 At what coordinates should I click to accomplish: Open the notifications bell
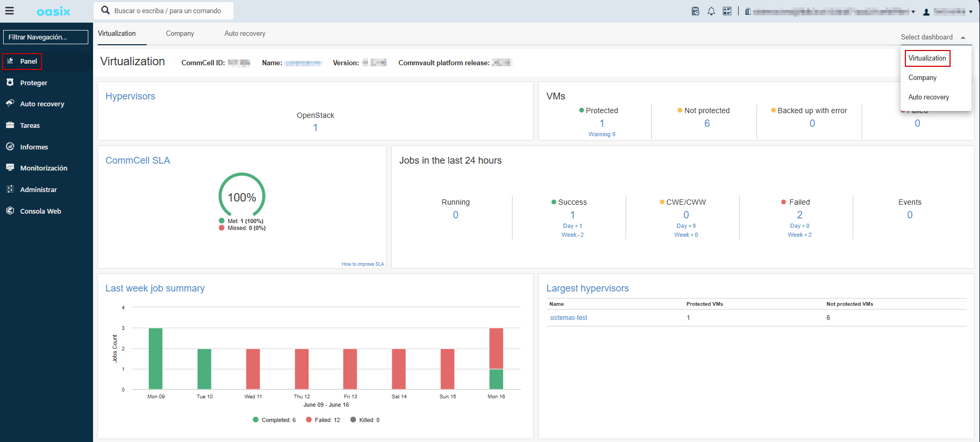(x=711, y=11)
